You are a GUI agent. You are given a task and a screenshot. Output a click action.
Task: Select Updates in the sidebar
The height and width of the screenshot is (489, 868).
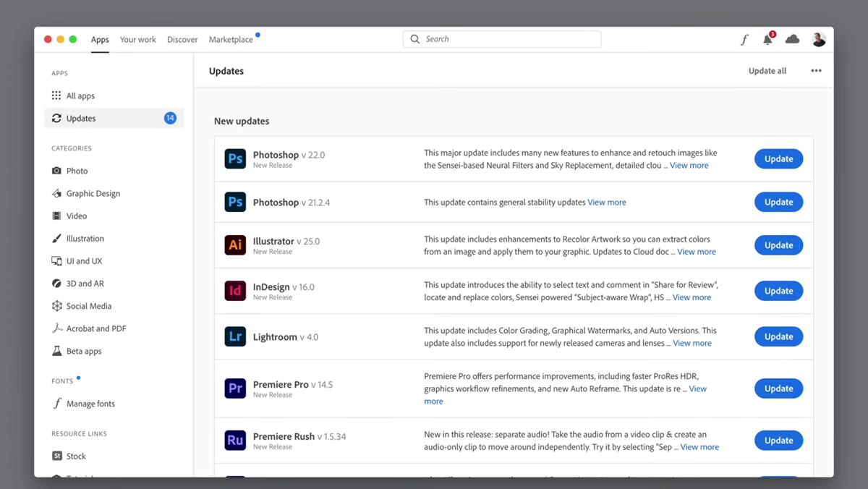(x=114, y=118)
